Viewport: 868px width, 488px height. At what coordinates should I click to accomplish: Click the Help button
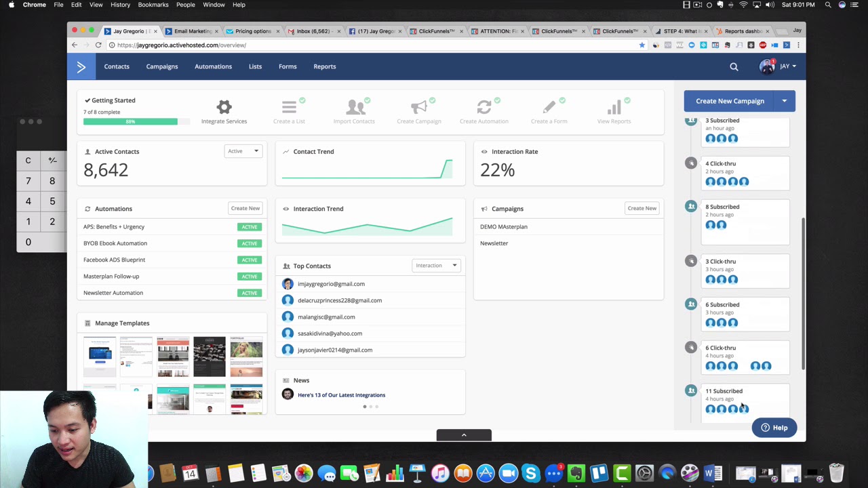pyautogui.click(x=774, y=428)
